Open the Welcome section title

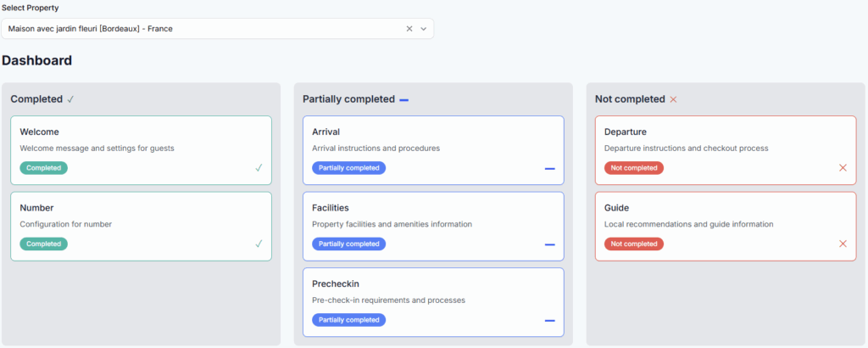coord(39,132)
